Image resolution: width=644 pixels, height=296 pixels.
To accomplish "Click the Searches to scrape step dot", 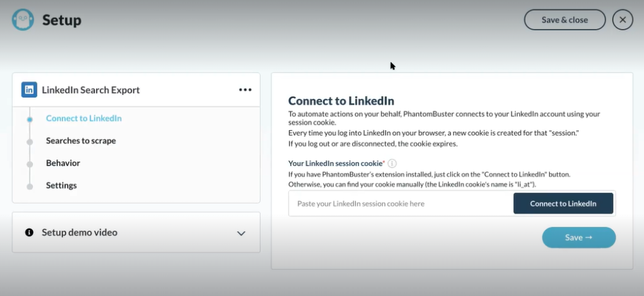I will (30, 142).
